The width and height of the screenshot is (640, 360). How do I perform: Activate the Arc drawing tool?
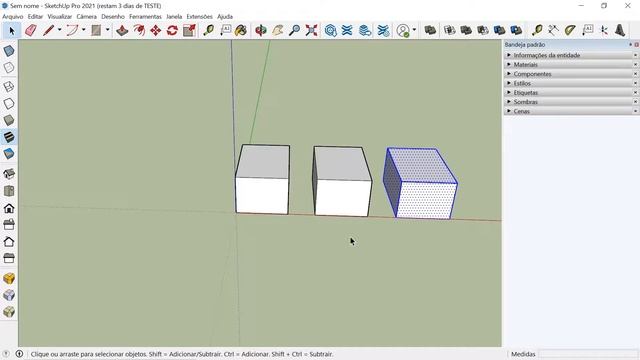coord(72,31)
